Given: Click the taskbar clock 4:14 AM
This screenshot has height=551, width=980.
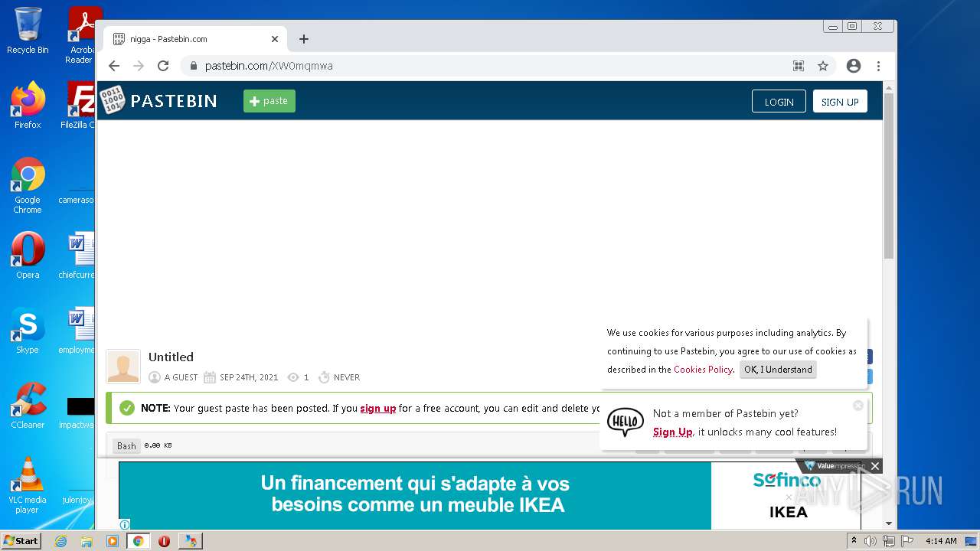Looking at the screenshot, I should (941, 541).
